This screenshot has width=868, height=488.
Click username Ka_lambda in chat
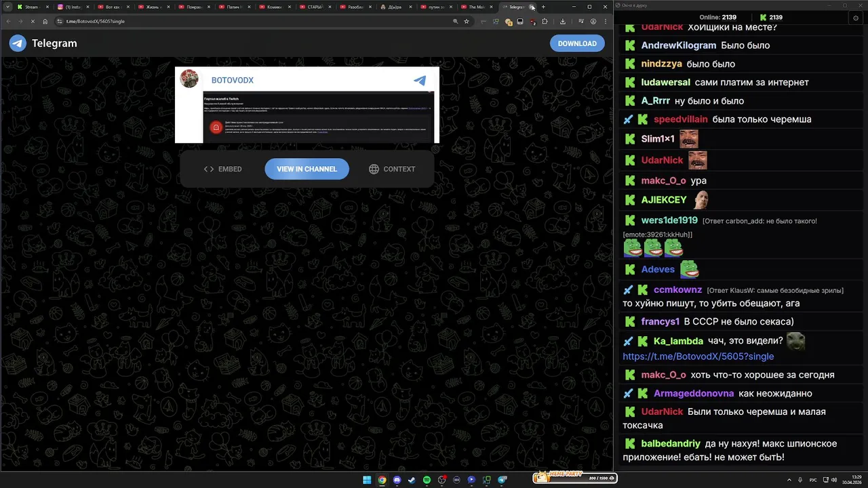pyautogui.click(x=678, y=341)
